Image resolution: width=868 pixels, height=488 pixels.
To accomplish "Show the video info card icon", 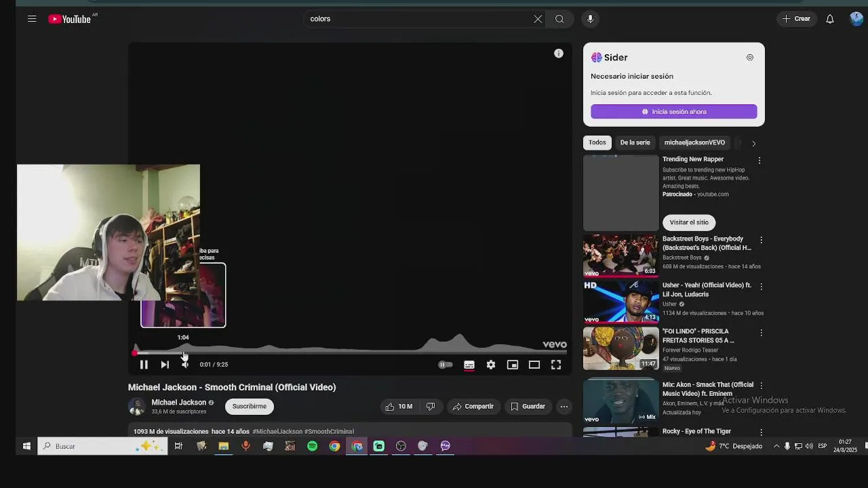I will [x=559, y=54].
